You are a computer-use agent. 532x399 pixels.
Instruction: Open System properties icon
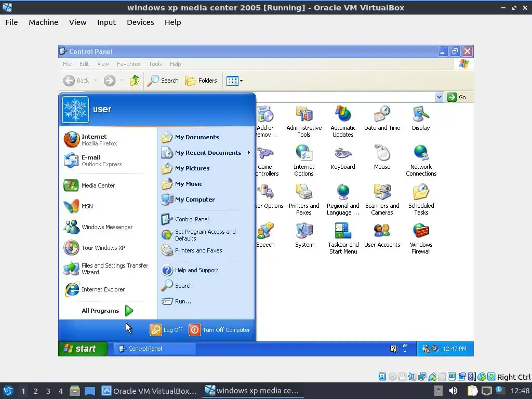304,235
